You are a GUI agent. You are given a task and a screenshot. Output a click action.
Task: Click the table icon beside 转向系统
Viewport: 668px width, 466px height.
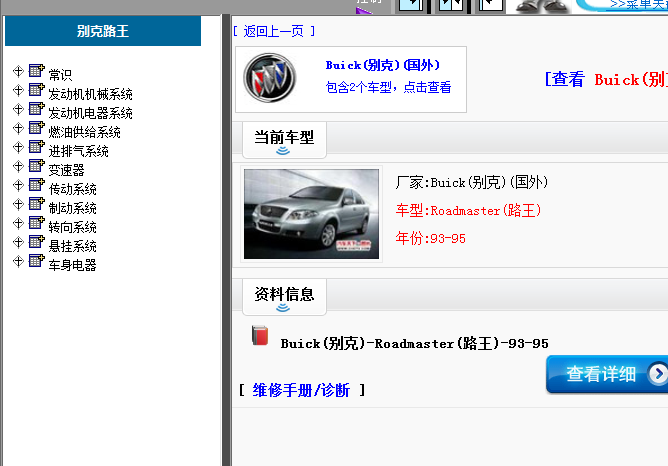click(37, 222)
